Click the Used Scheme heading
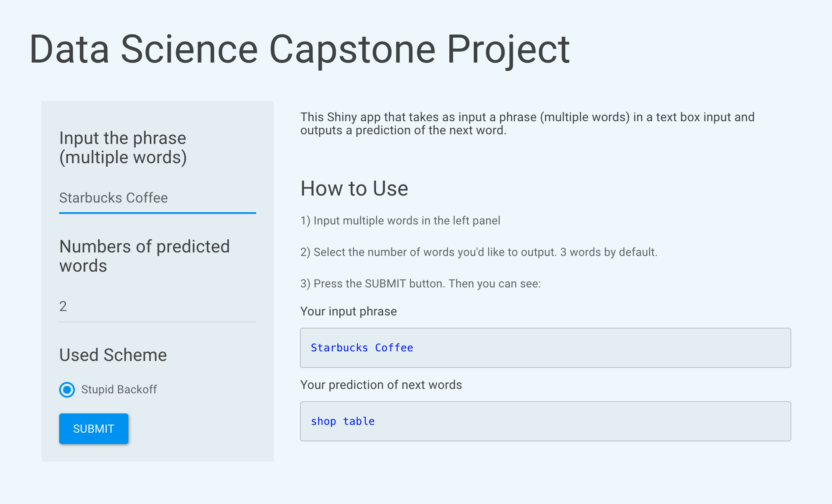 (x=113, y=355)
